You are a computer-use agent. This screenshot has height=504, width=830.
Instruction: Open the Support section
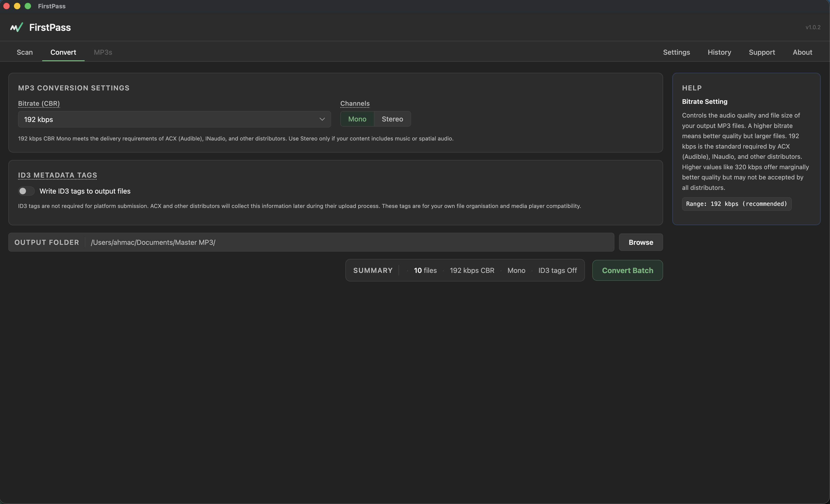(x=762, y=52)
